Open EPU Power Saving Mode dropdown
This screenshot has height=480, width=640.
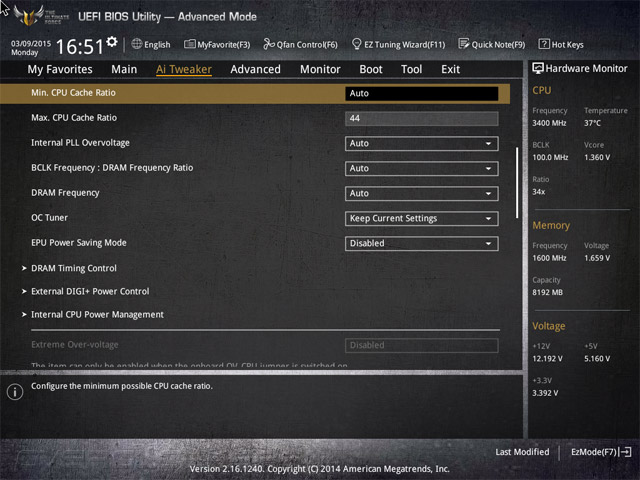click(x=422, y=244)
